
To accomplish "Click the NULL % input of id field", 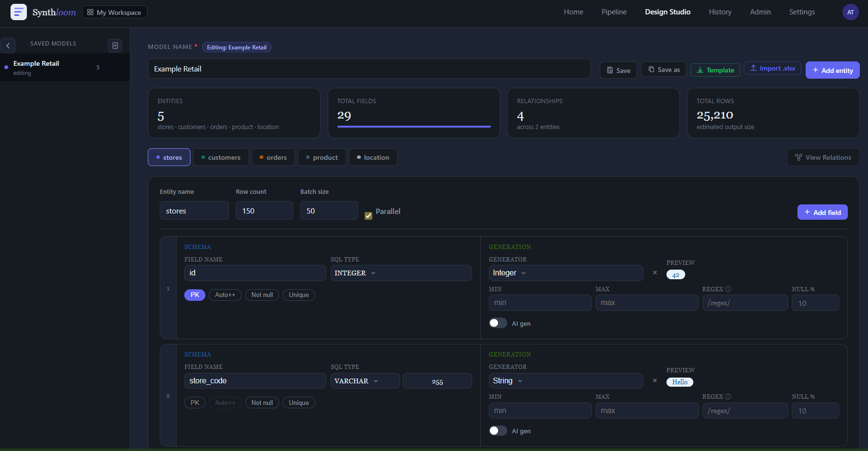I will coord(815,303).
